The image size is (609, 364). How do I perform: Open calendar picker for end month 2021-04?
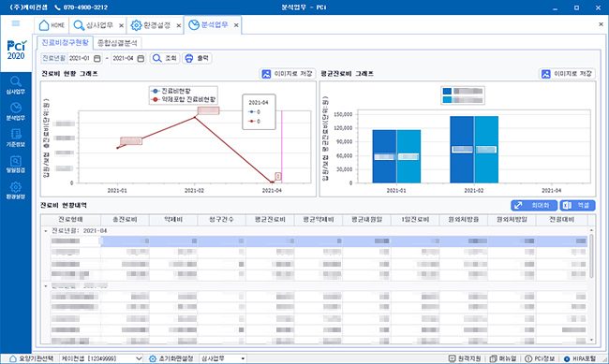coord(141,58)
